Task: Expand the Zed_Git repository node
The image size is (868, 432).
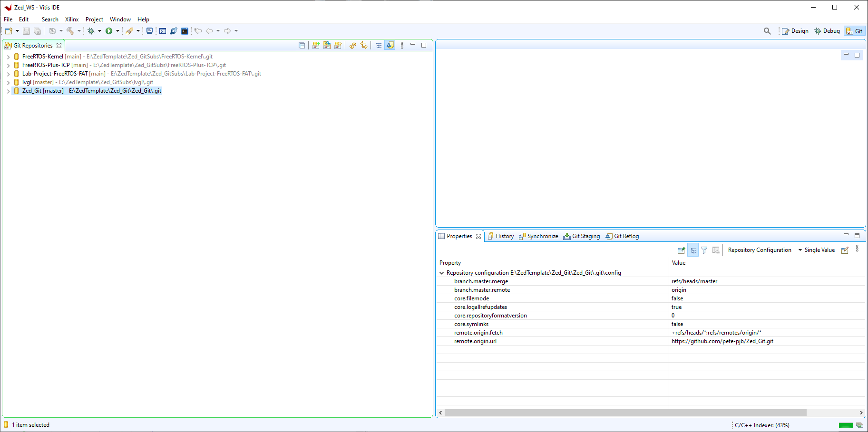Action: pyautogui.click(x=8, y=91)
